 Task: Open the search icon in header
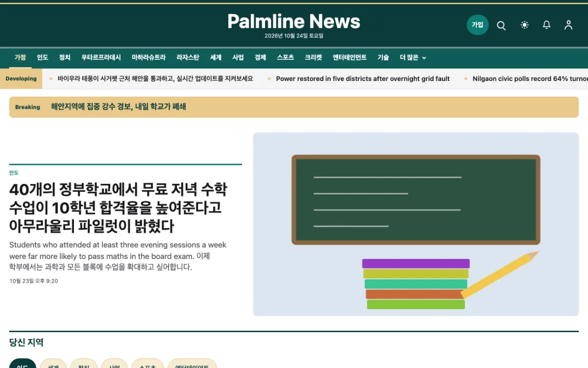(501, 25)
